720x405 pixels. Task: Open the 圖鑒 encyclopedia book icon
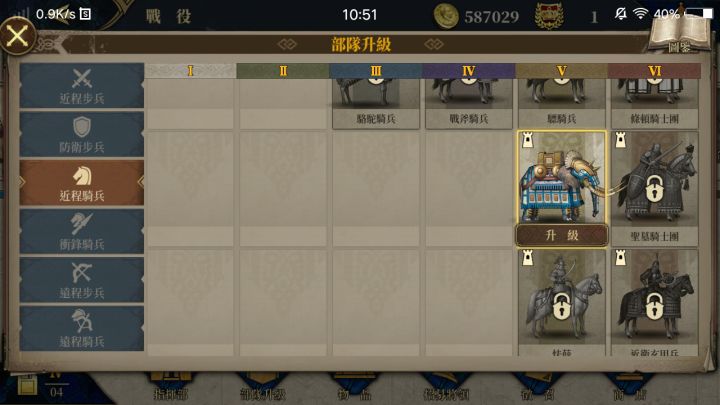coord(681,33)
